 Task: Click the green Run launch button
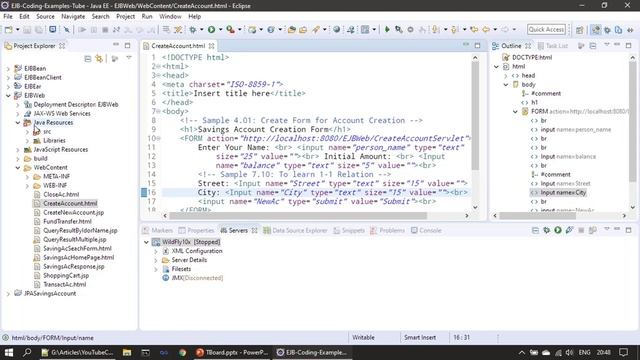pyautogui.click(x=211, y=29)
